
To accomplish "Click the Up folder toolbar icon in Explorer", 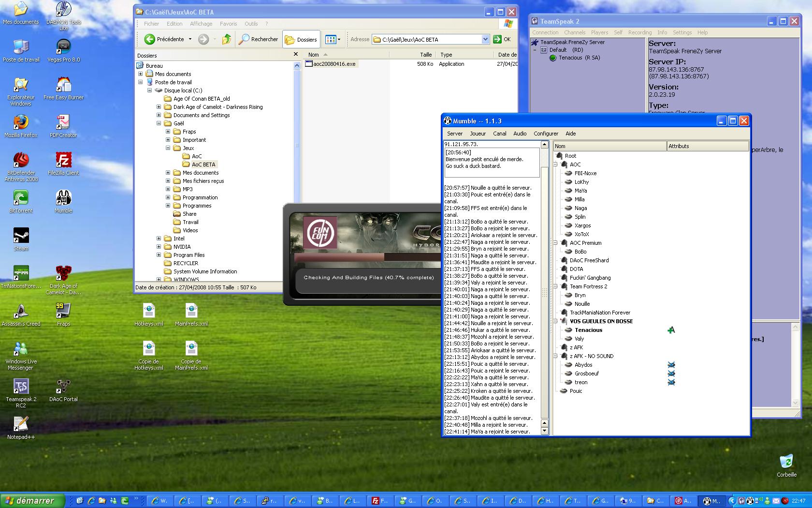I will 226,39.
